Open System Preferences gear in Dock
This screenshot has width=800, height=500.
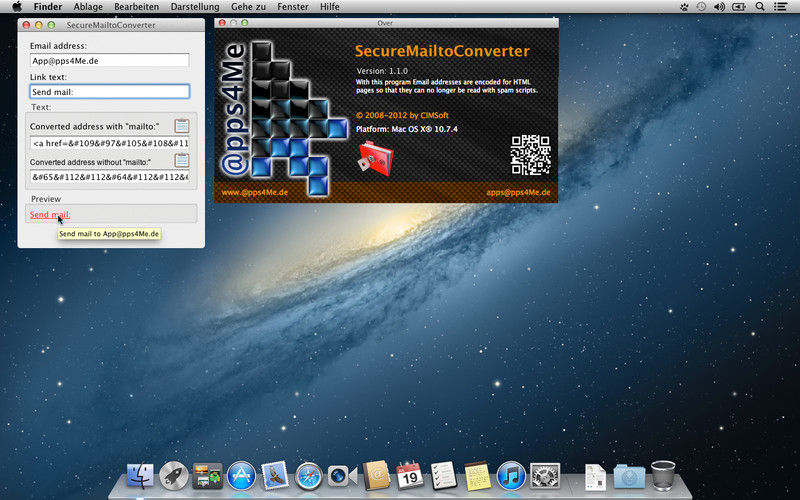545,476
